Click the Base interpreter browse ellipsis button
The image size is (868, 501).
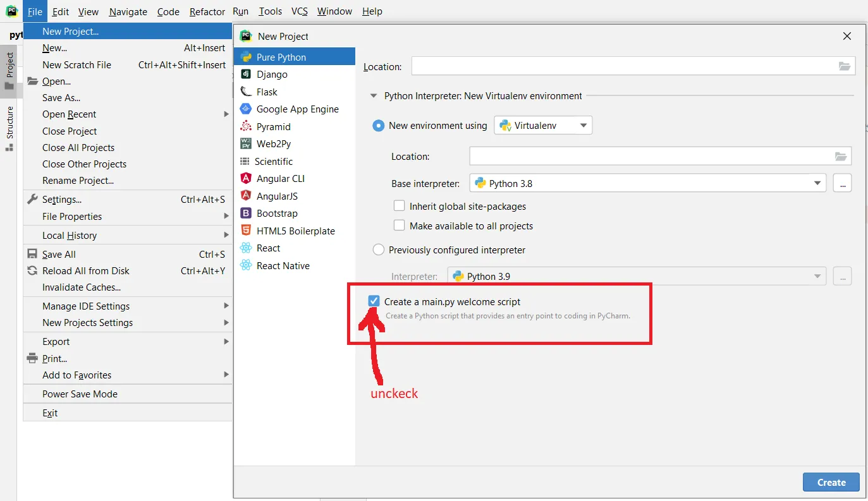point(843,183)
